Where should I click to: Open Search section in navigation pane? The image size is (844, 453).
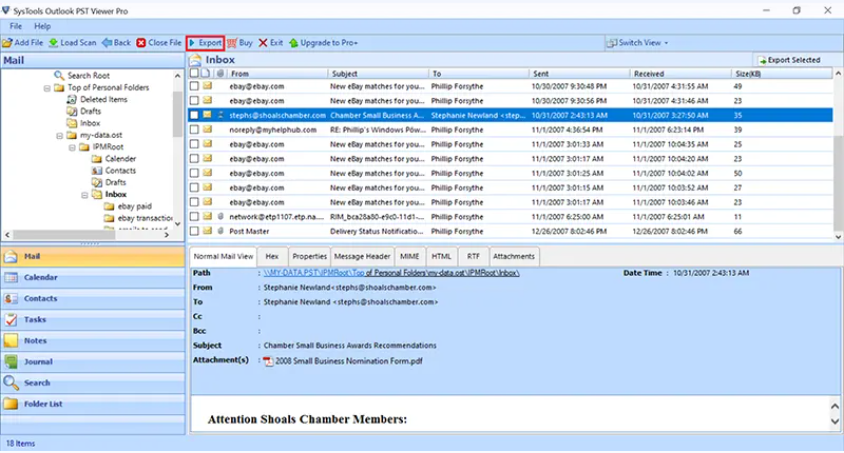[93, 383]
